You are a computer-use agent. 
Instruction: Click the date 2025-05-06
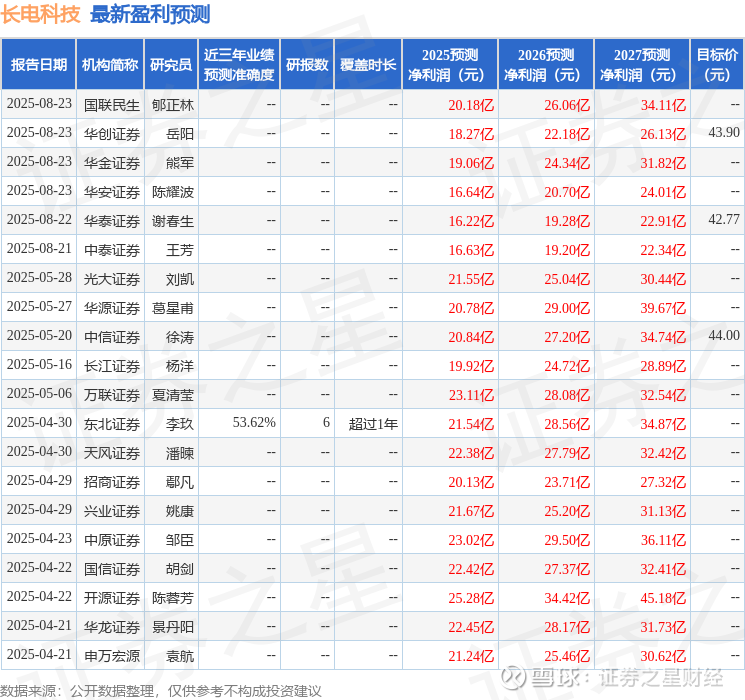[39, 393]
